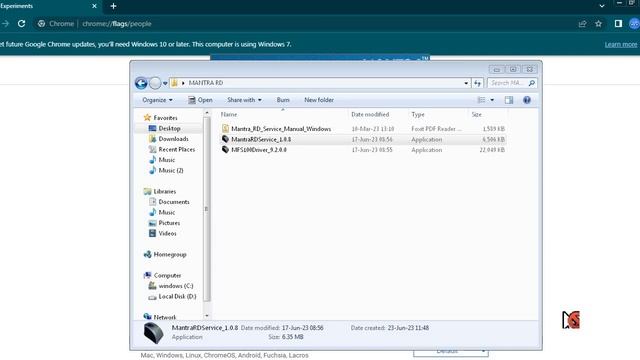Click the MantraRDService_1.0.8 file icon
The image size is (640, 360).
click(x=225, y=139)
